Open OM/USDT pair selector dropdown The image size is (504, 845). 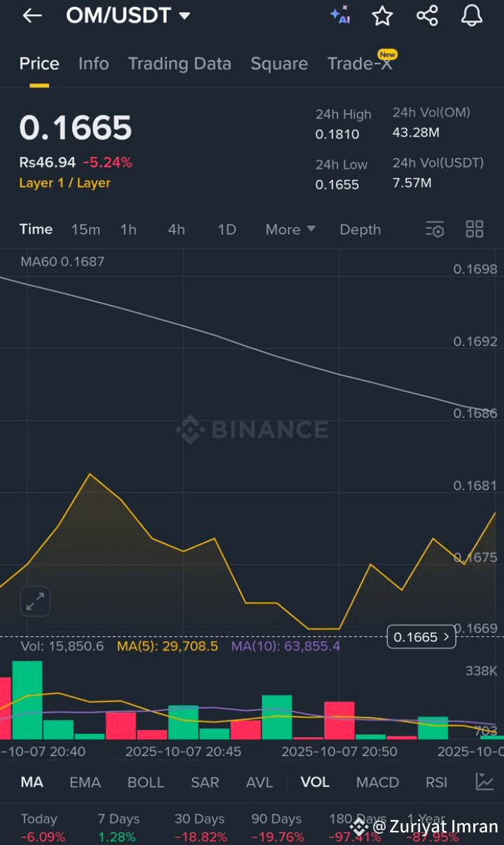tap(128, 15)
